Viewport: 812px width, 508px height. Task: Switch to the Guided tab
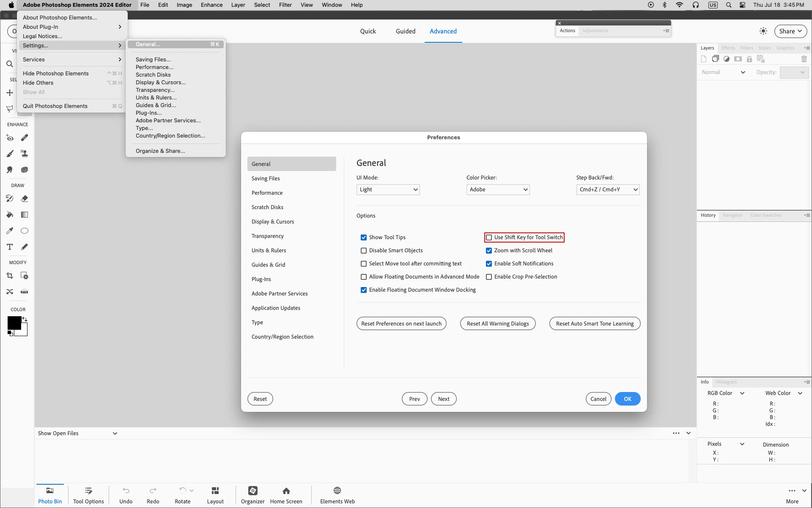[x=405, y=31]
